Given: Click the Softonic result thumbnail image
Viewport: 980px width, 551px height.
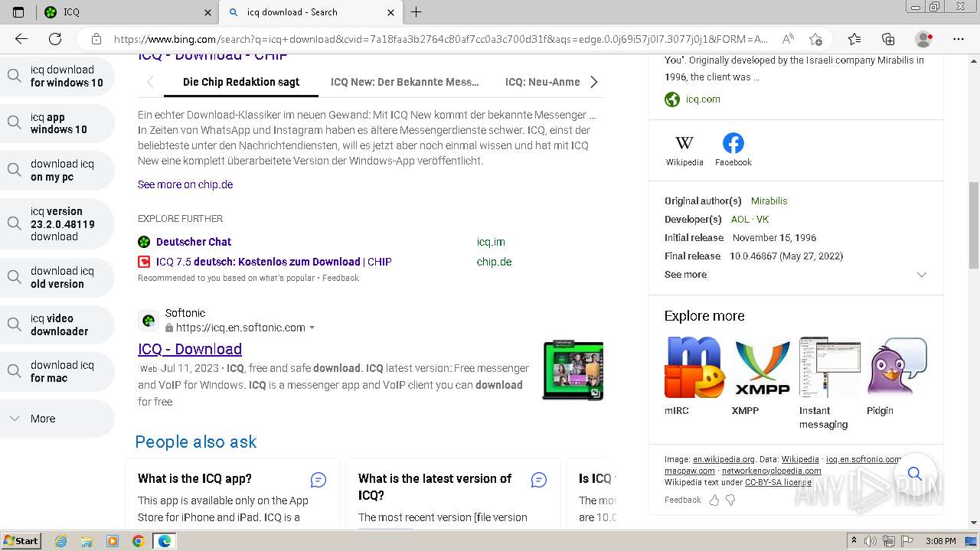Looking at the screenshot, I should [573, 371].
